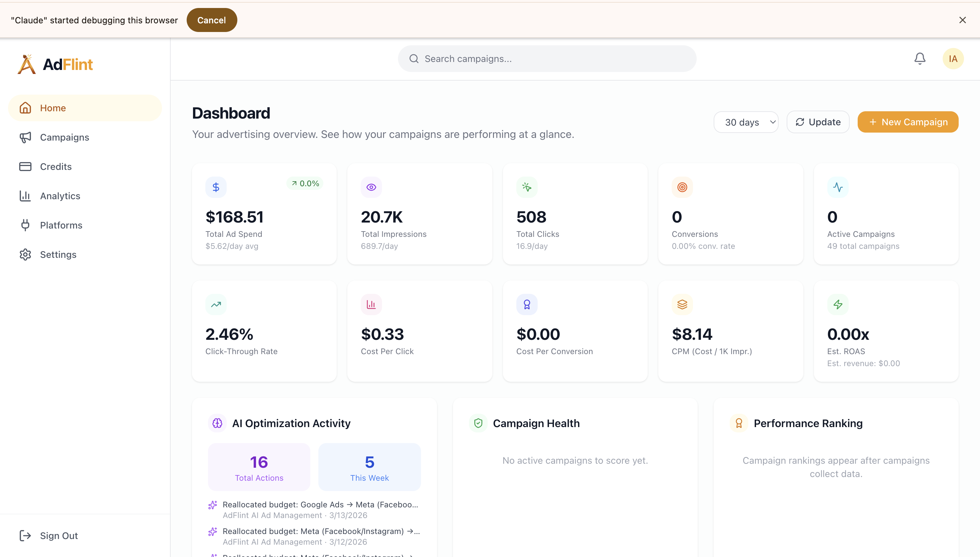Click the AdFlint logo icon
Viewport: 980px width, 557px height.
26,64
